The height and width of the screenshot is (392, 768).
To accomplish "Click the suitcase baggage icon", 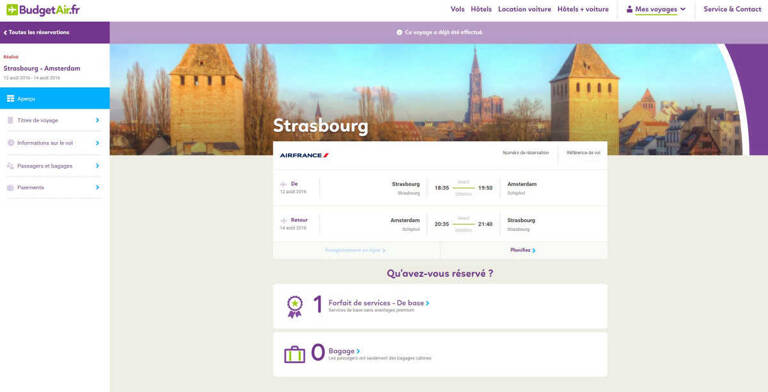I will 294,354.
